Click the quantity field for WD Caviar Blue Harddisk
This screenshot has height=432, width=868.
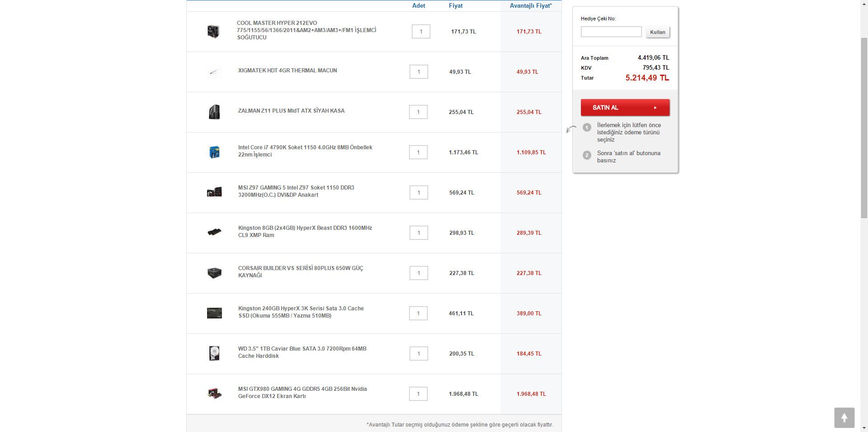pos(419,353)
